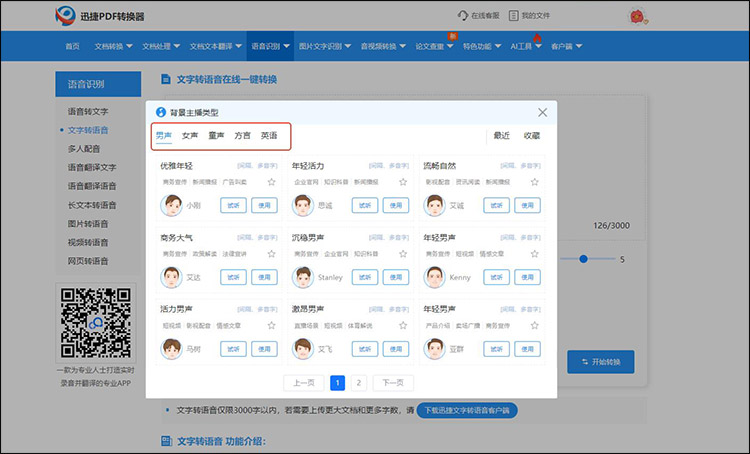Viewport: 750px width, 454px height.
Task: Switch to the 英语 tab
Action: click(x=269, y=135)
